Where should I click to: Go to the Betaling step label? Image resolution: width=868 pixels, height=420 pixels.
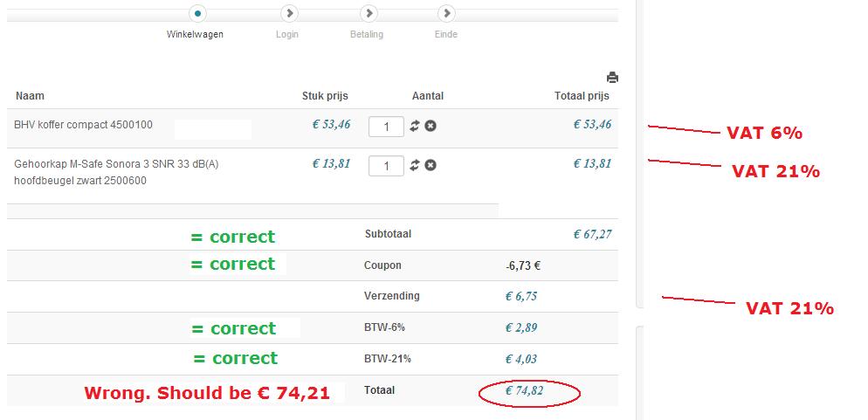[366, 35]
